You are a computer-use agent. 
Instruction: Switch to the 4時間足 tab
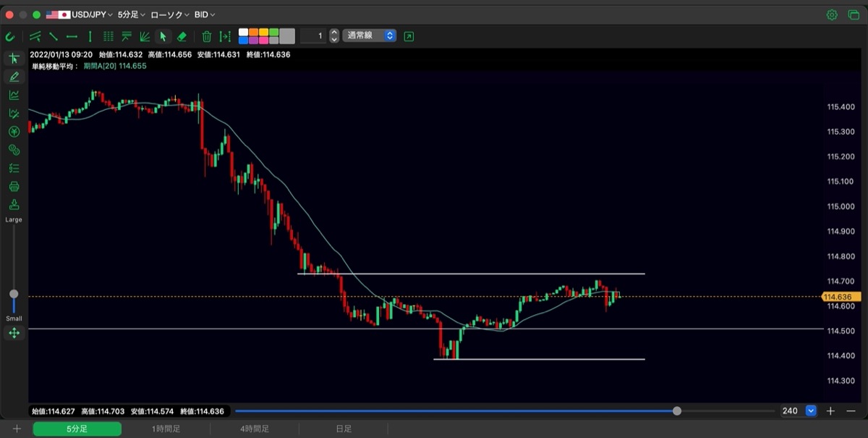[x=255, y=429]
